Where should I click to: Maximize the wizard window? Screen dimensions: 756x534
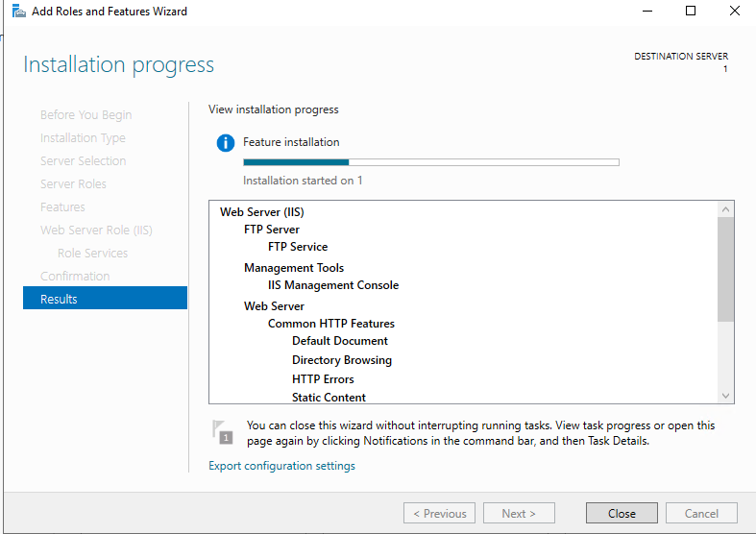(x=691, y=12)
